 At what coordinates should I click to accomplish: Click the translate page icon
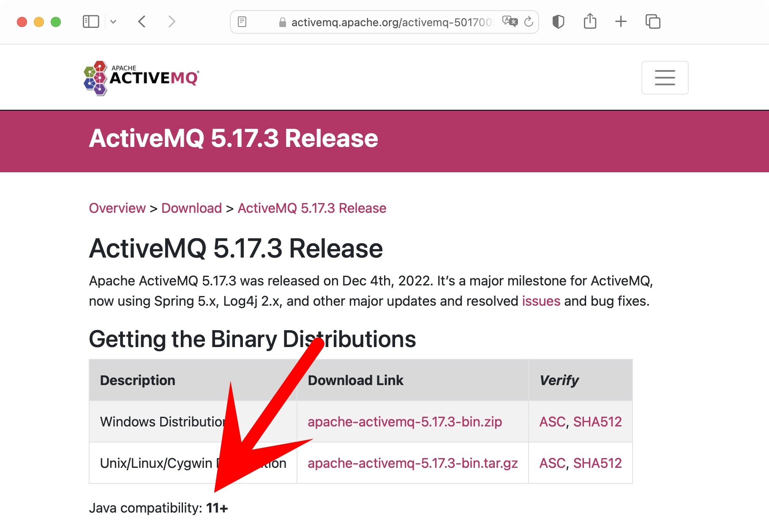pos(510,22)
